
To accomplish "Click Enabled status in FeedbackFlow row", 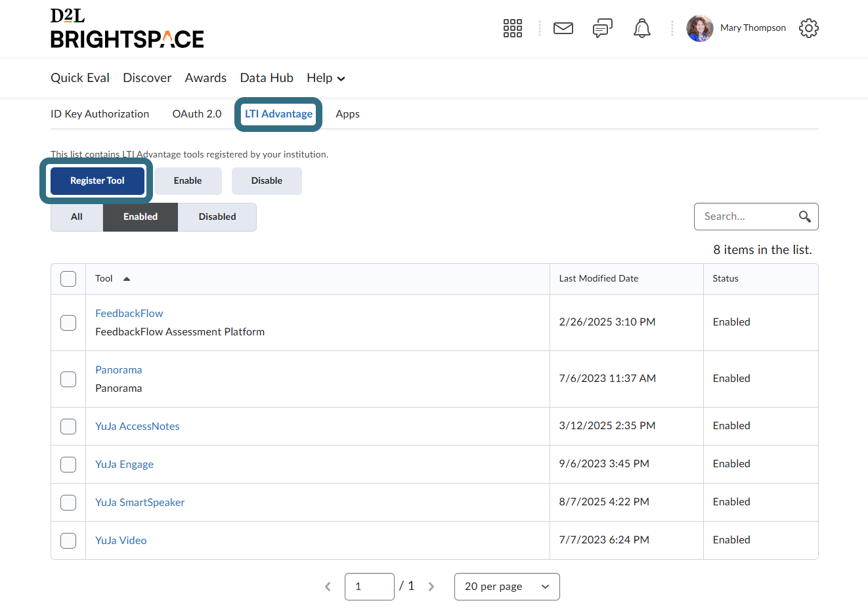I will [x=731, y=322].
